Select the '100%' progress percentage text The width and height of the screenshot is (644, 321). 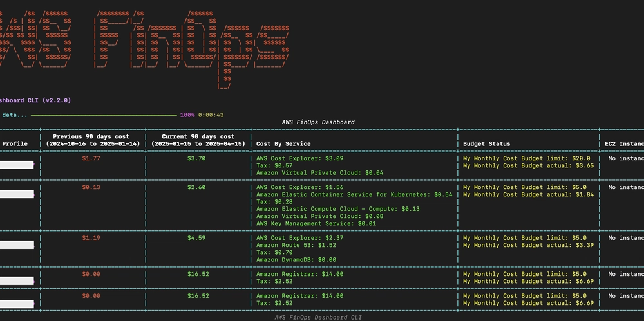[187, 115]
